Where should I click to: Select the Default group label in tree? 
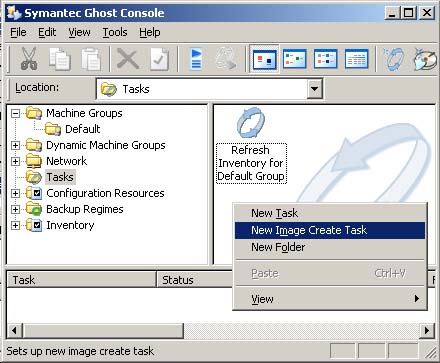[x=83, y=129]
